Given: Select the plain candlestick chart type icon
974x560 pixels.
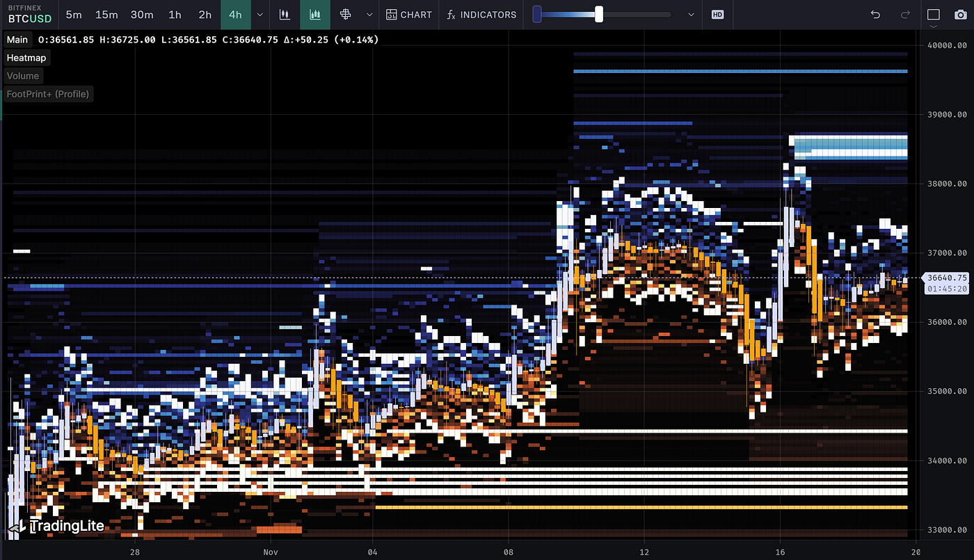Looking at the screenshot, I should point(284,15).
